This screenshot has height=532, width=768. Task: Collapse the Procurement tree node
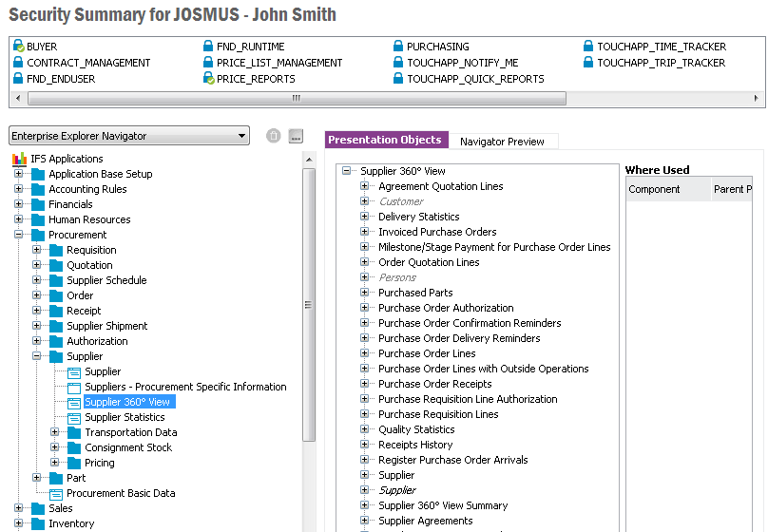tap(19, 235)
